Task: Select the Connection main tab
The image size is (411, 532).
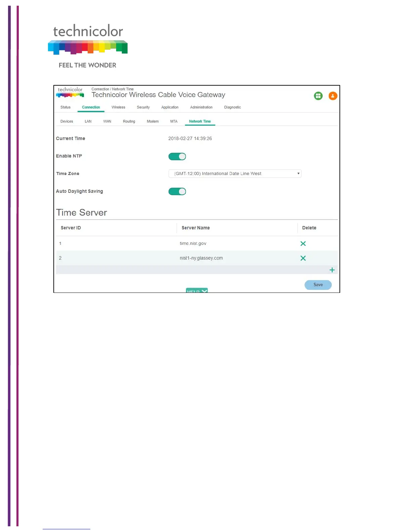Action: pyautogui.click(x=91, y=107)
